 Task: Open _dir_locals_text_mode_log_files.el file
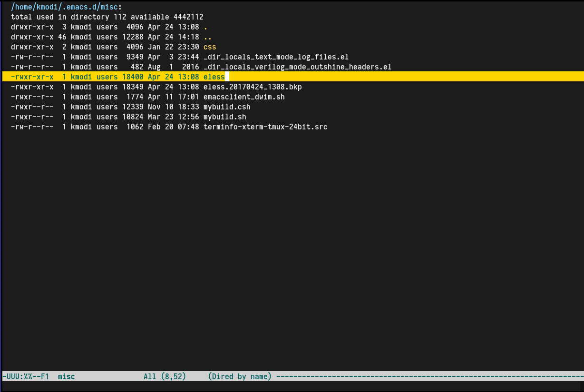(x=276, y=57)
